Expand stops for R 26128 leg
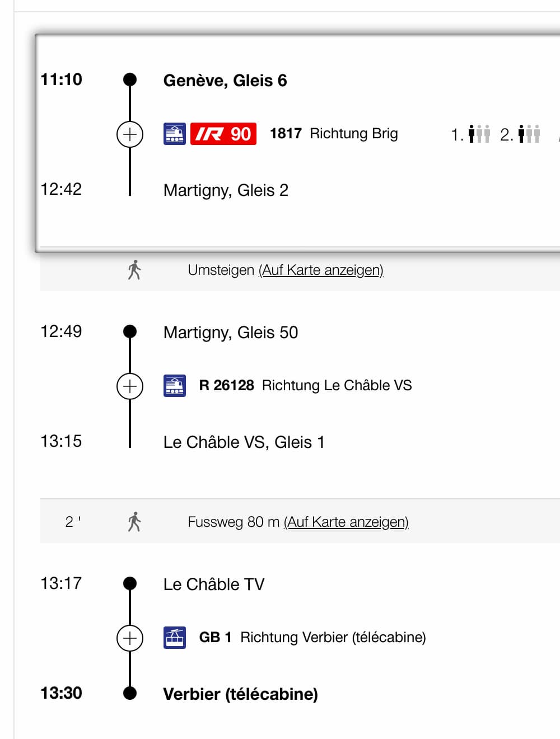The image size is (560, 739). click(x=130, y=386)
